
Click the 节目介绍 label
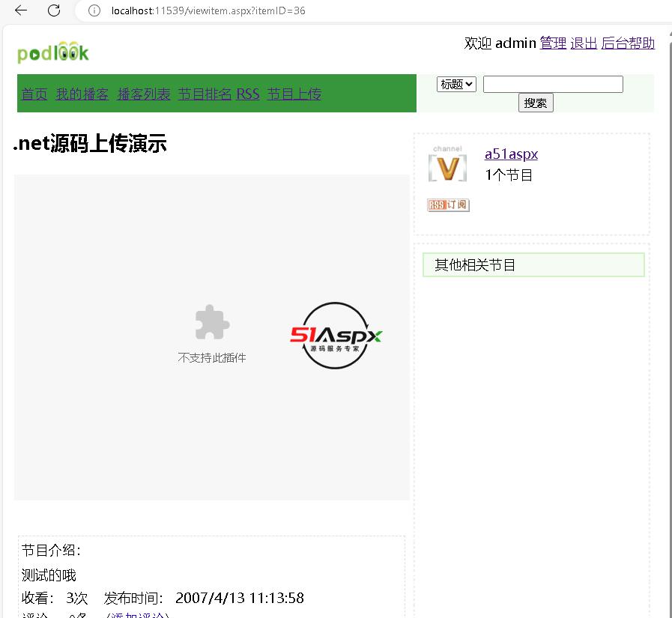point(52,551)
